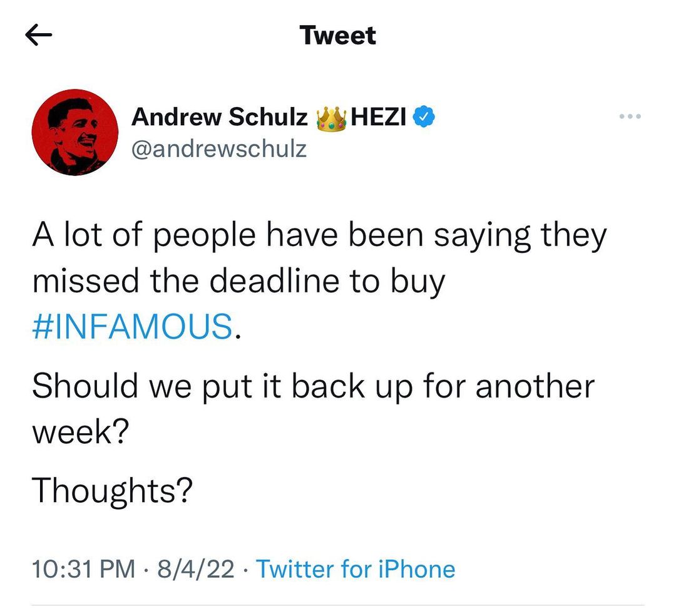676x616 pixels.
Task: Click the Tweet header title
Action: (338, 35)
